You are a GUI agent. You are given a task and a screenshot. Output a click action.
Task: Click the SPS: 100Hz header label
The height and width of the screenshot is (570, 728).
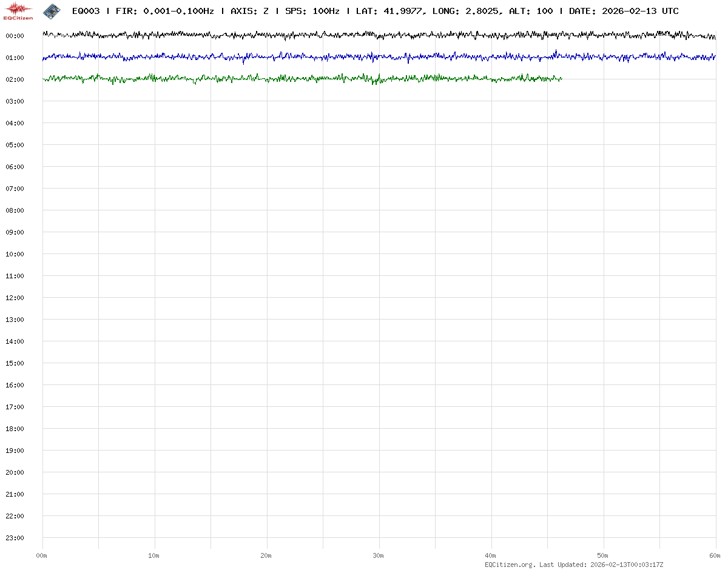312,12
